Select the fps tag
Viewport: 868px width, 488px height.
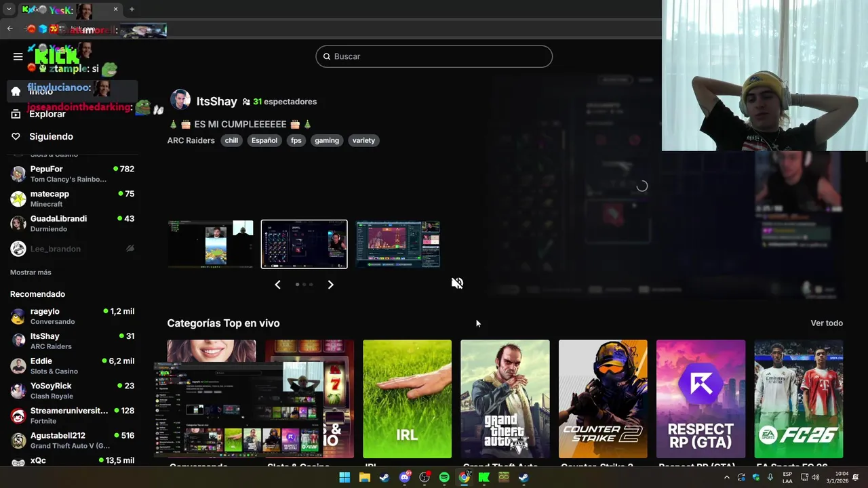pyautogui.click(x=296, y=140)
